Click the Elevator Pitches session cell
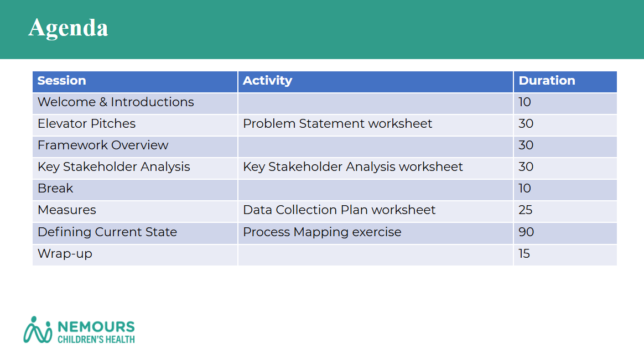This screenshot has width=644, height=354. (86, 124)
